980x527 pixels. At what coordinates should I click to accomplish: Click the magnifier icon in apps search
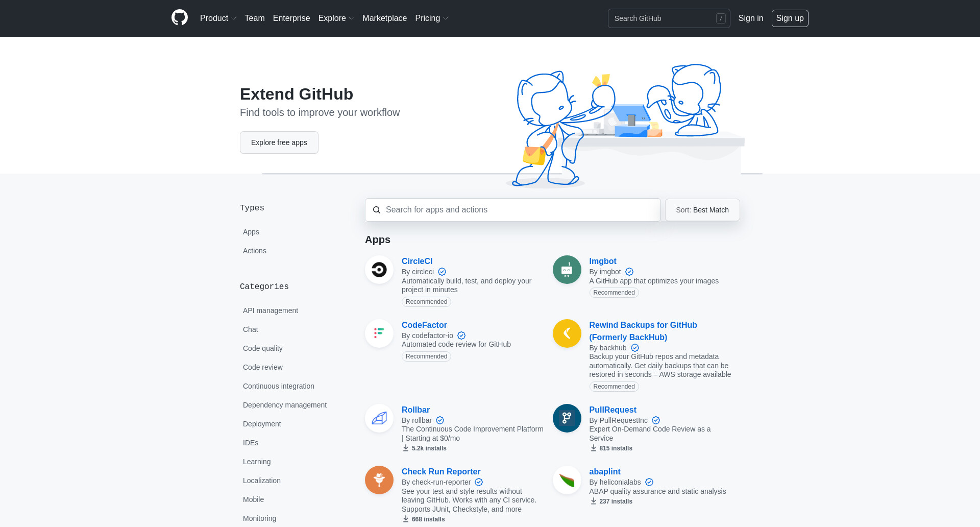[377, 210]
